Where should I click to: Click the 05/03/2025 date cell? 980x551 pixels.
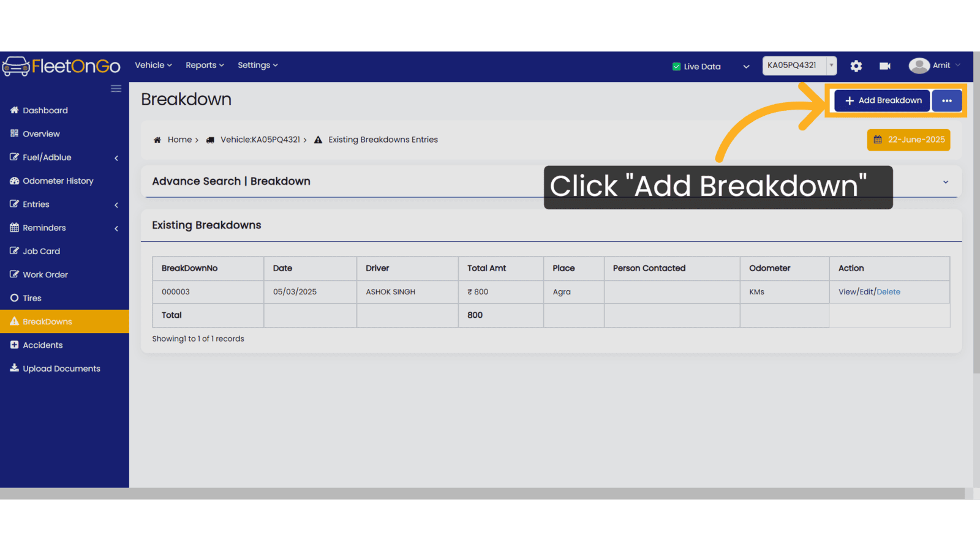[x=311, y=292]
